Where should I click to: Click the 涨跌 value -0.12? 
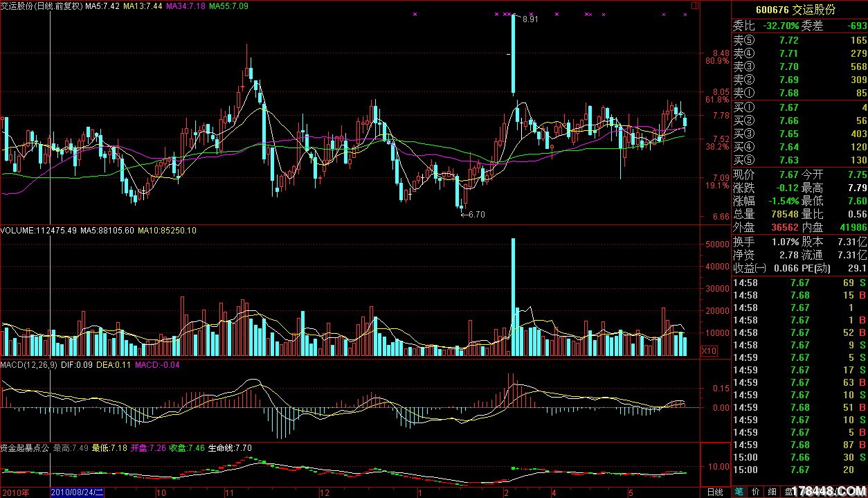click(x=786, y=188)
